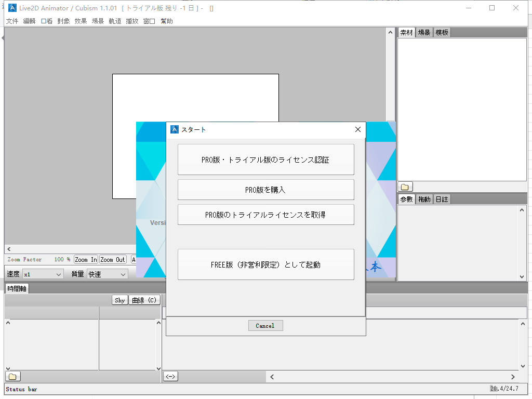This screenshot has height=399, width=532.
Task: Click the folder icon below the timeline list
Action: pyautogui.click(x=12, y=377)
